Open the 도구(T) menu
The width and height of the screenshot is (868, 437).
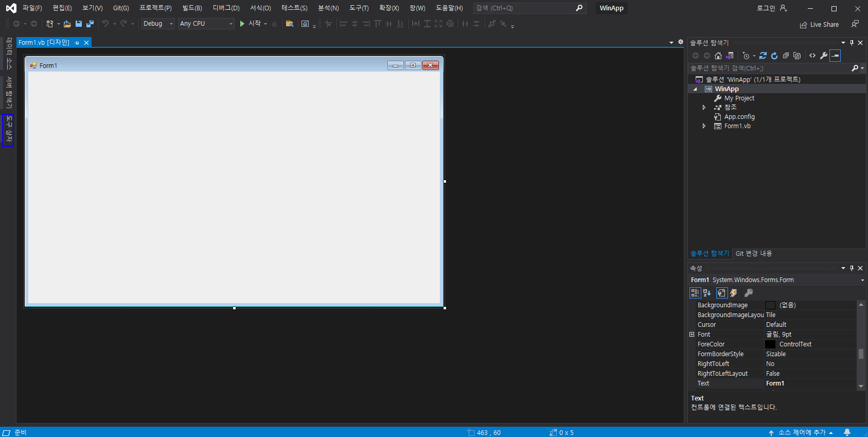359,8
